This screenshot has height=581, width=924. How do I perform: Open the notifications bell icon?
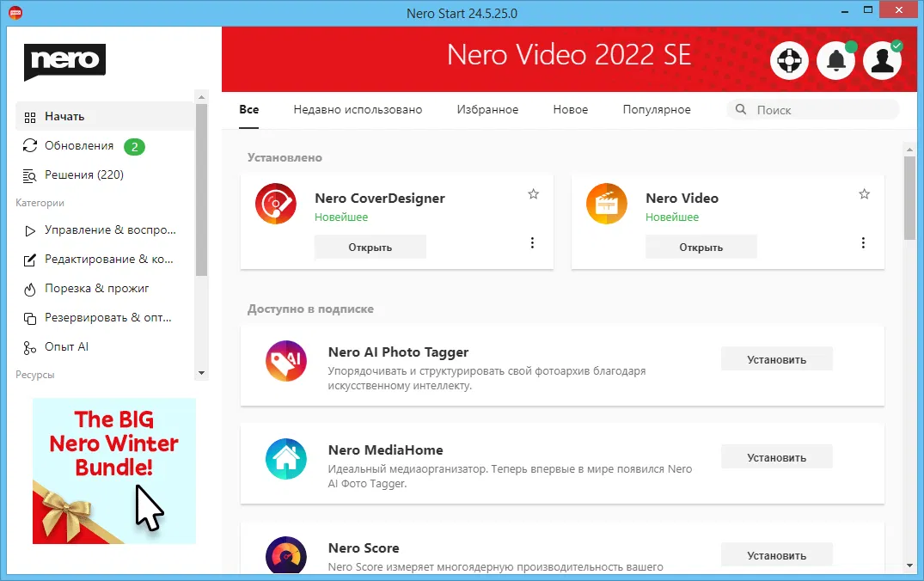pyautogui.click(x=836, y=60)
